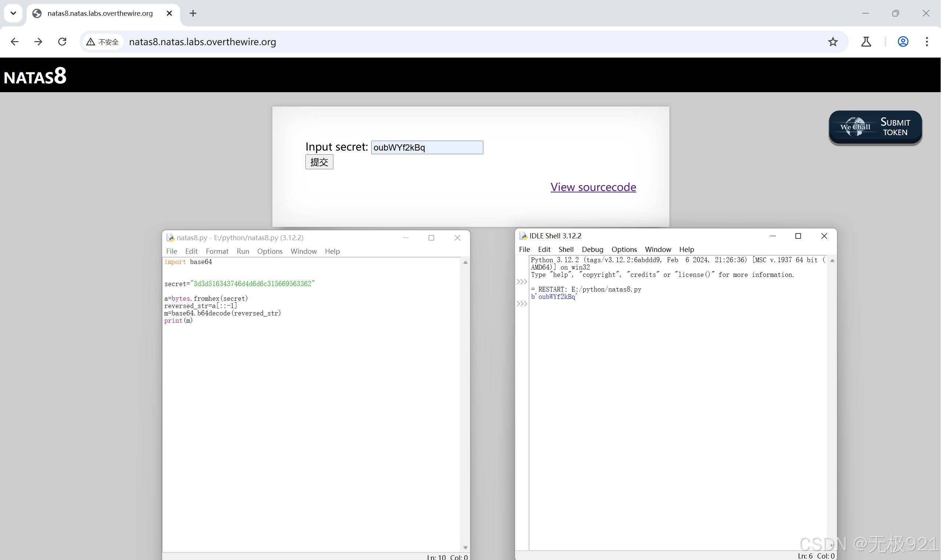Open Chrome three-dot menu
This screenshot has height=560, width=941.
tap(927, 41)
